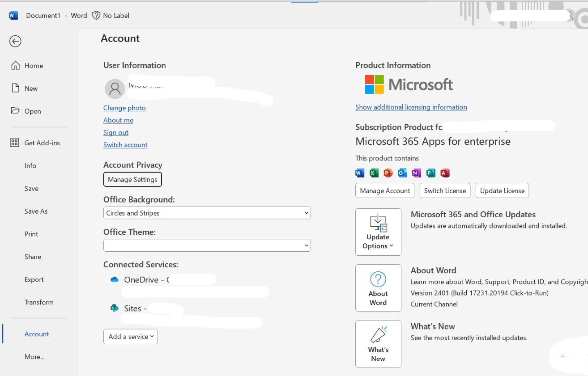Click the Publisher app icon under product contains

(431, 173)
